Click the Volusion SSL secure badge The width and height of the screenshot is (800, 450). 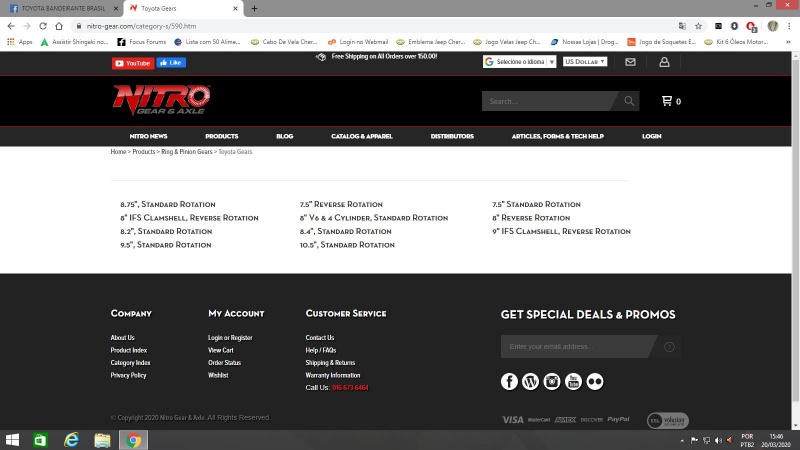point(668,420)
